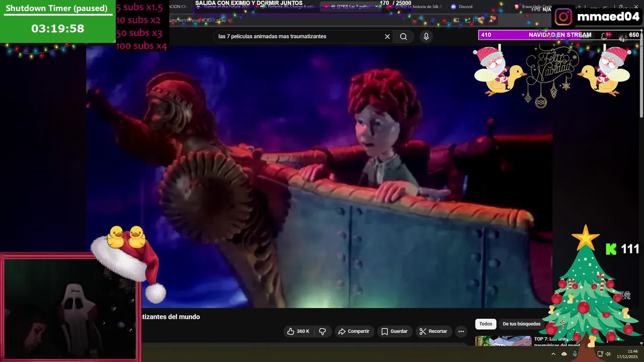Viewport: 644px width, 362px height.
Task: Clear the YouTube search text with the X
Action: coord(387,36)
